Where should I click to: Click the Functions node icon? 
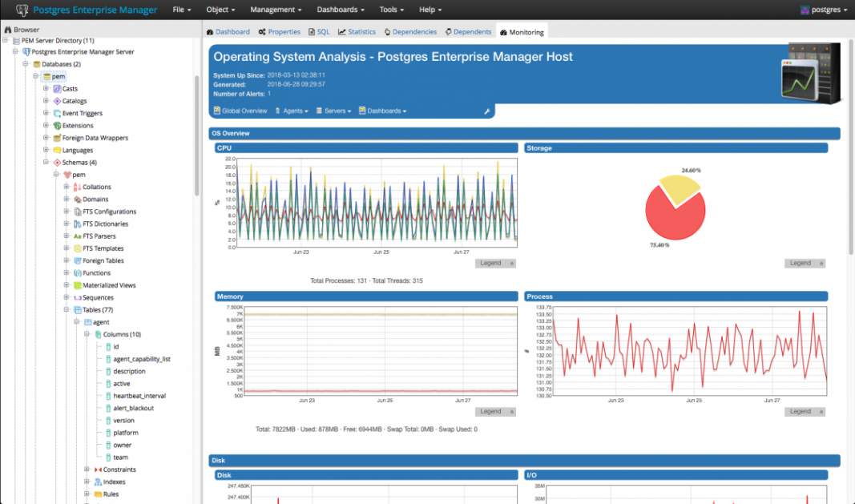click(78, 272)
